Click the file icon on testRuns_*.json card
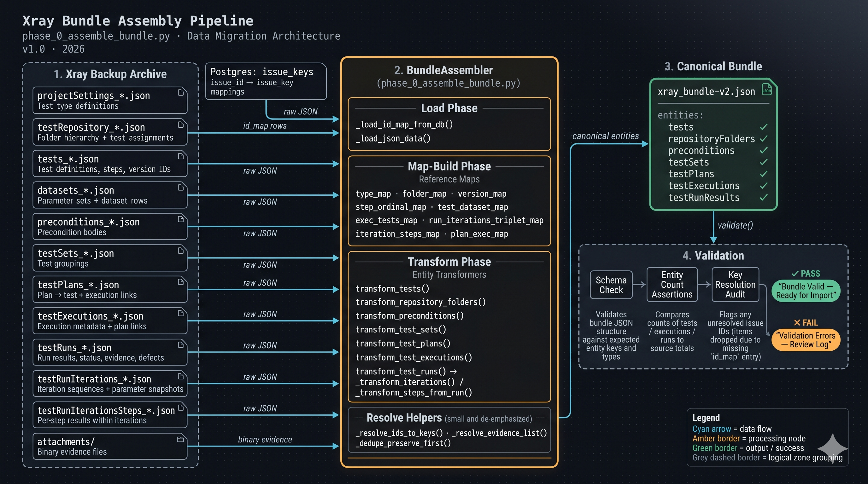The width and height of the screenshot is (868, 484). [181, 345]
